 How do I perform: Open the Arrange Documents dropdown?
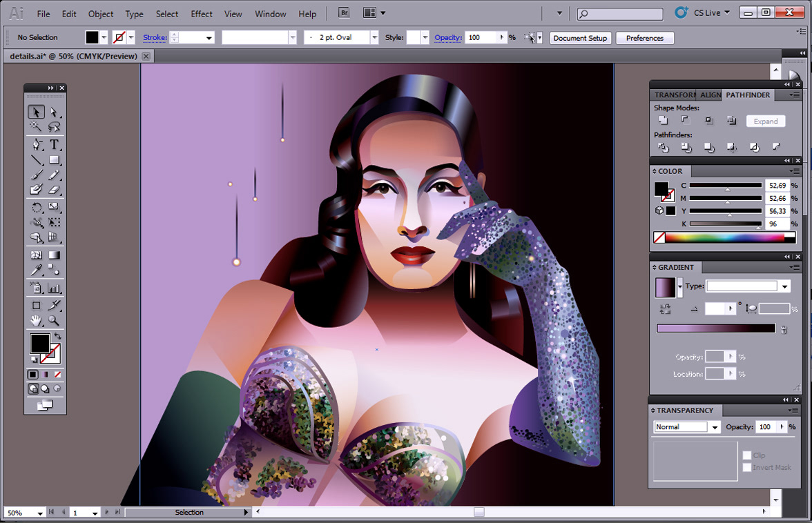click(383, 13)
